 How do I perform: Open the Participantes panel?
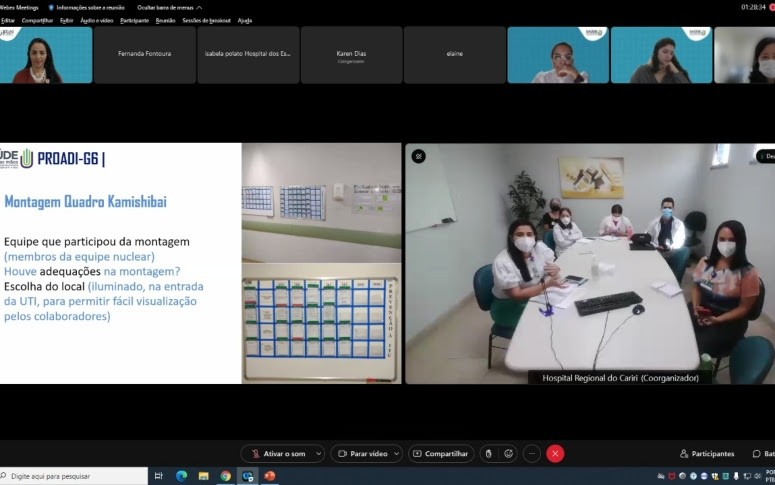(707, 453)
